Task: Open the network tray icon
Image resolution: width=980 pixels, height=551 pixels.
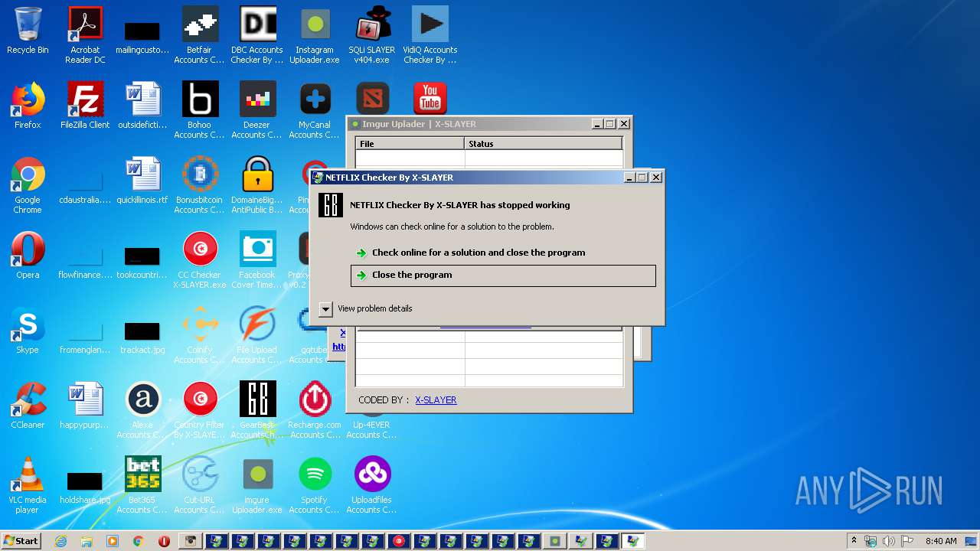Action: pyautogui.click(x=871, y=541)
